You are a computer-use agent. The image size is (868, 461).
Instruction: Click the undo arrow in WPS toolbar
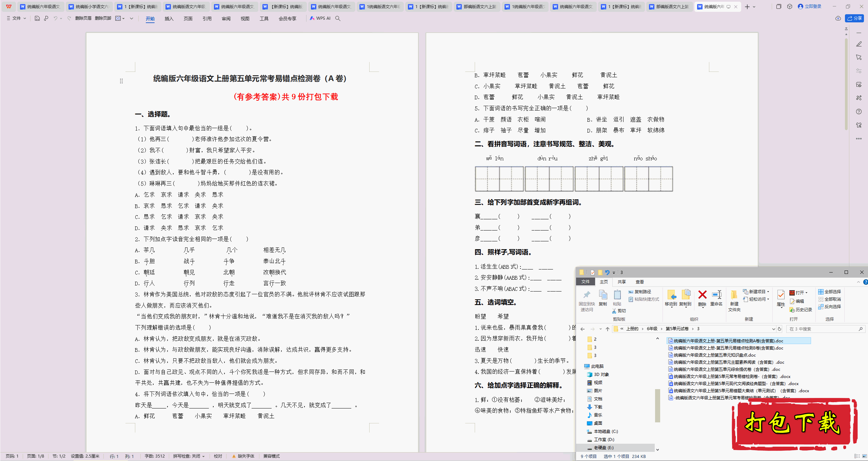coord(55,18)
